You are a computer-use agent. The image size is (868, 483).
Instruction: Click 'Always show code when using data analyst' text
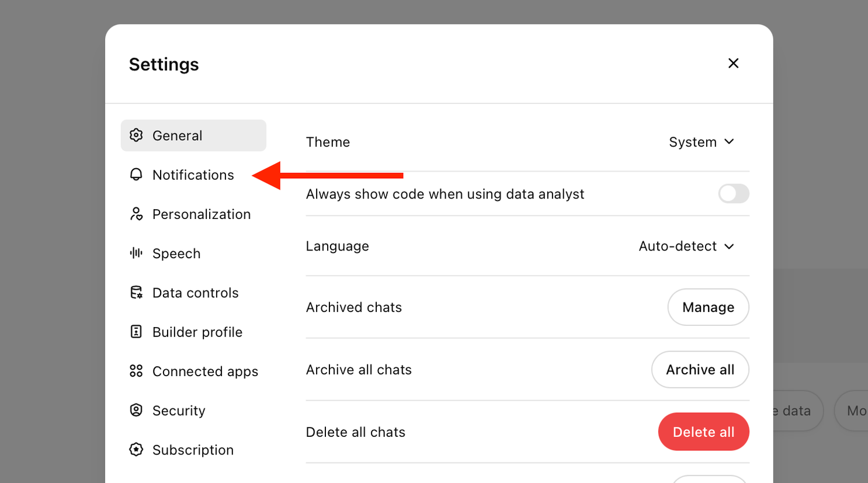[445, 194]
